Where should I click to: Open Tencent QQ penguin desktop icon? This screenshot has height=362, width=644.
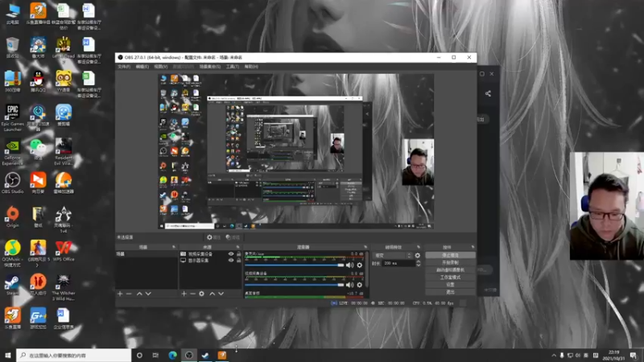tap(38, 81)
